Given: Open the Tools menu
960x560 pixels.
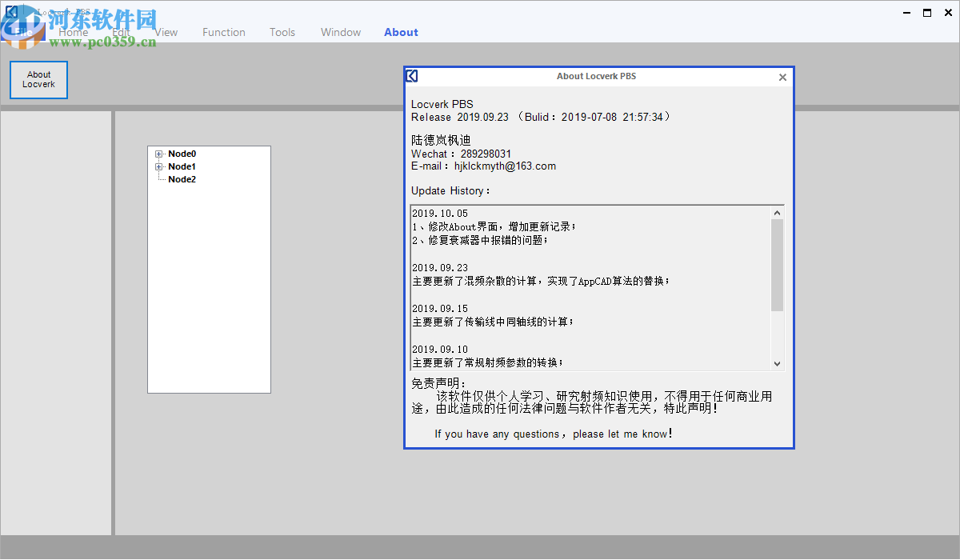Looking at the screenshot, I should tap(282, 32).
